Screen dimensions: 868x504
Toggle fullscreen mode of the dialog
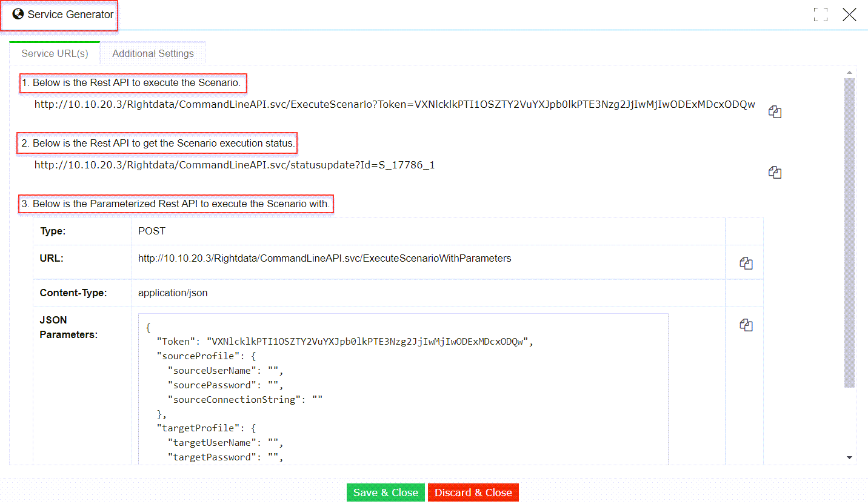(x=821, y=15)
